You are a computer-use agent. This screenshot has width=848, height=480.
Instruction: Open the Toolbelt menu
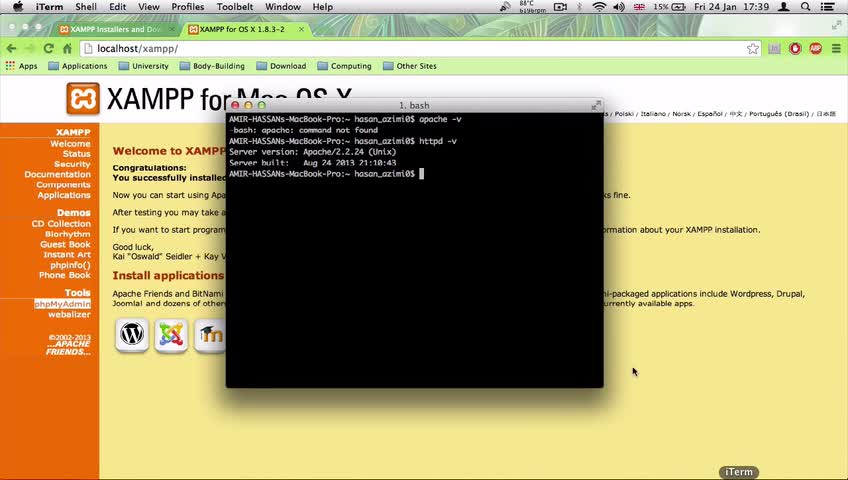pos(235,7)
